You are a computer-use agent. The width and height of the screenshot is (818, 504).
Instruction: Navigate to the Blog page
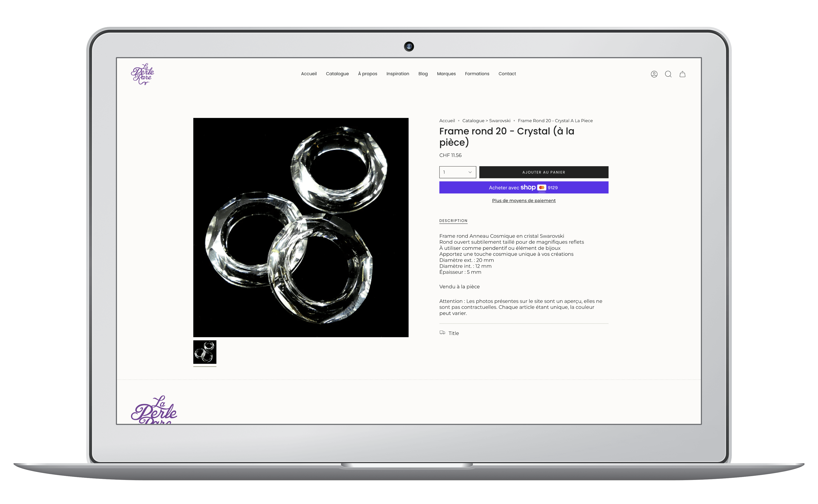(x=423, y=74)
